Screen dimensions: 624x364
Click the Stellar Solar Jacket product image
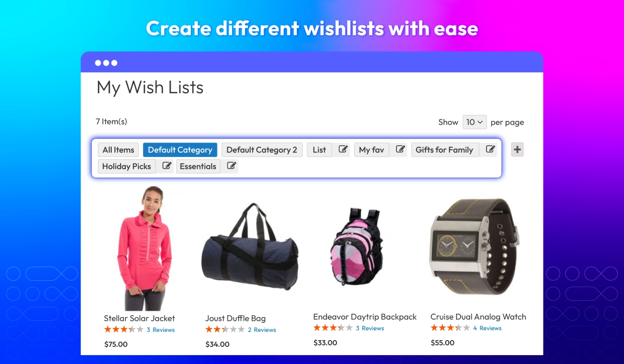coord(139,249)
